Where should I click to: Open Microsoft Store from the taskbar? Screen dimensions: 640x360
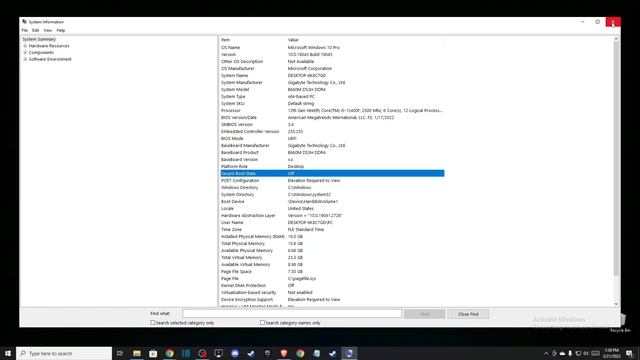pyautogui.click(x=153, y=353)
